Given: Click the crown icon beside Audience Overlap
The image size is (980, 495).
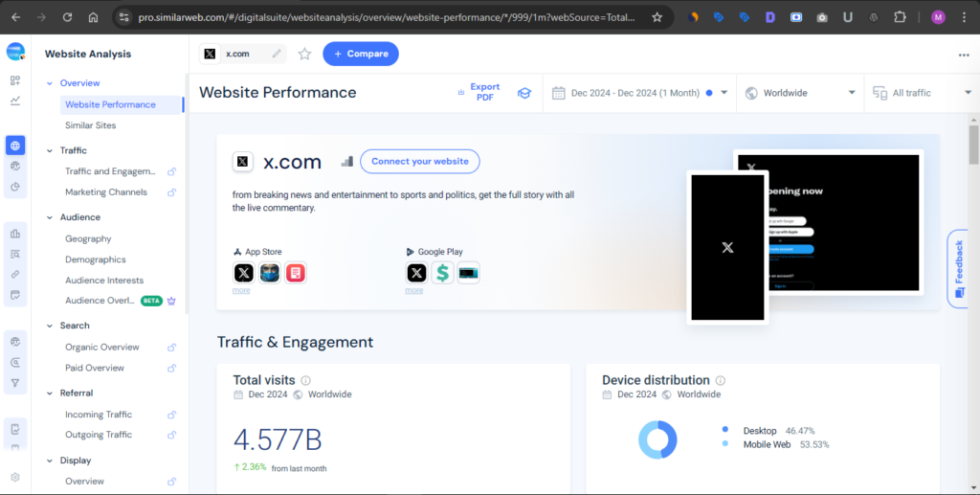Looking at the screenshot, I should [x=171, y=301].
